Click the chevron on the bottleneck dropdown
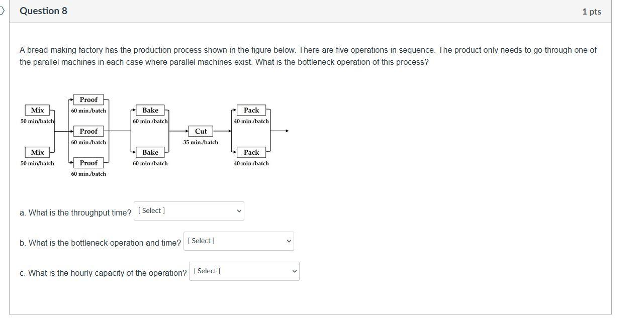644x321 pixels. 289,241
